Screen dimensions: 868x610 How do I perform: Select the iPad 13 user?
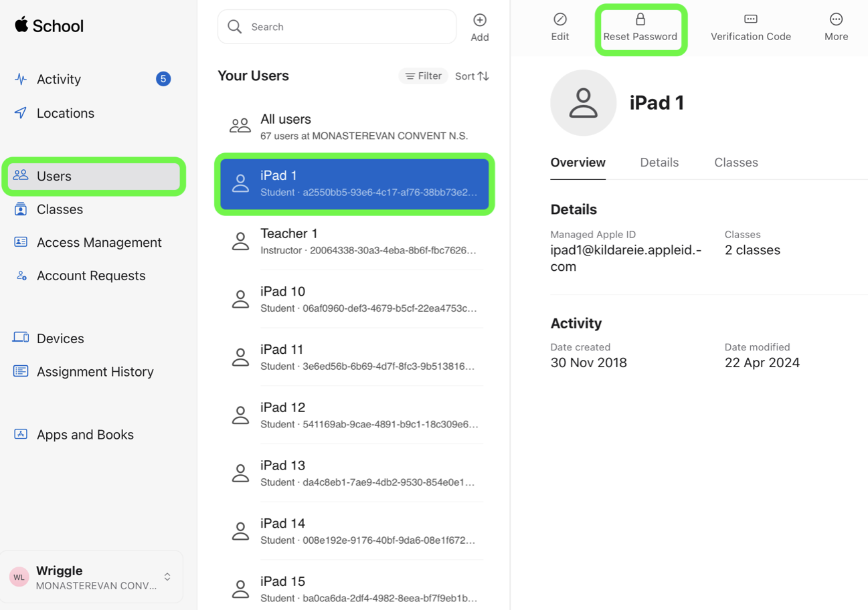[355, 473]
